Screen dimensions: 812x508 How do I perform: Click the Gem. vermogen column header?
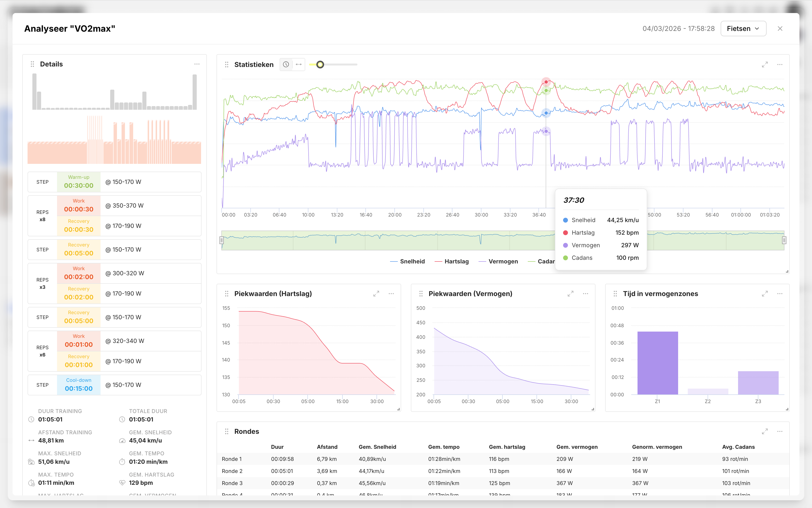coord(577,447)
